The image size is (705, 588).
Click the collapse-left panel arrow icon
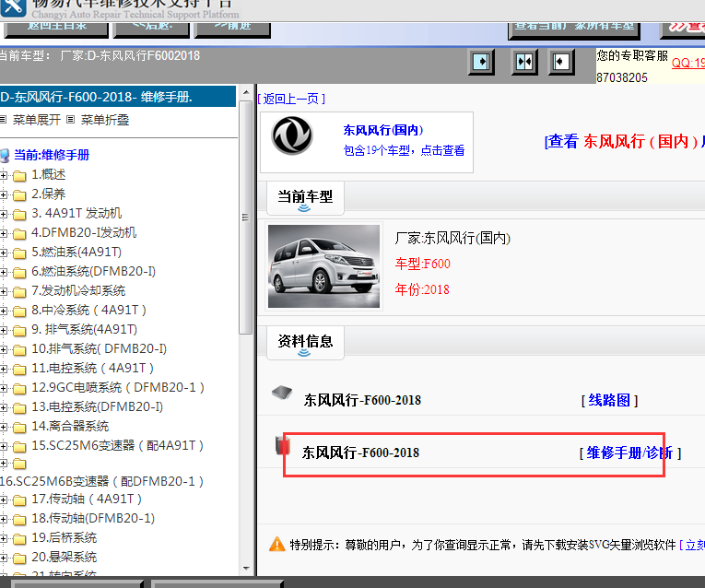coord(560,62)
